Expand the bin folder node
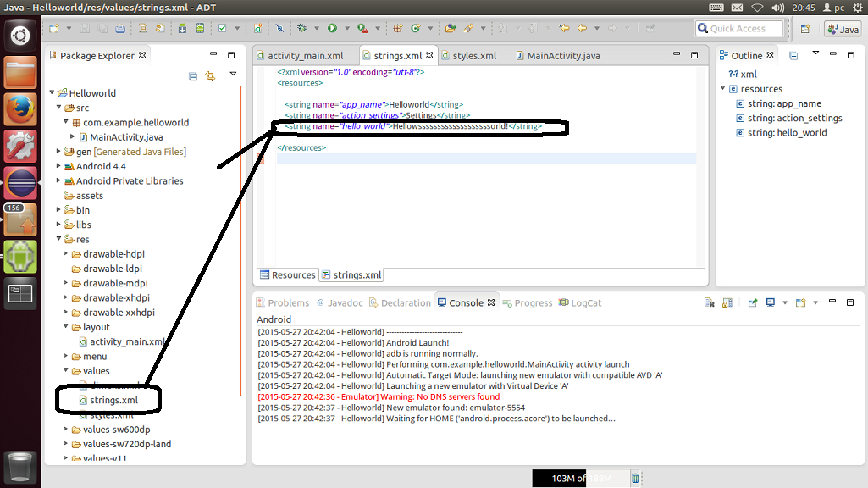The height and width of the screenshot is (488, 868). coord(58,209)
